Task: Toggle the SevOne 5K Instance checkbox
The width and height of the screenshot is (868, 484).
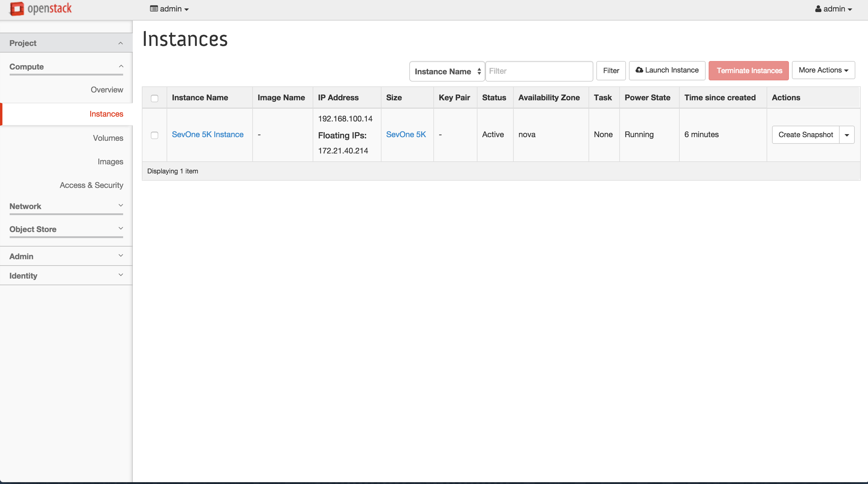Action: (154, 134)
